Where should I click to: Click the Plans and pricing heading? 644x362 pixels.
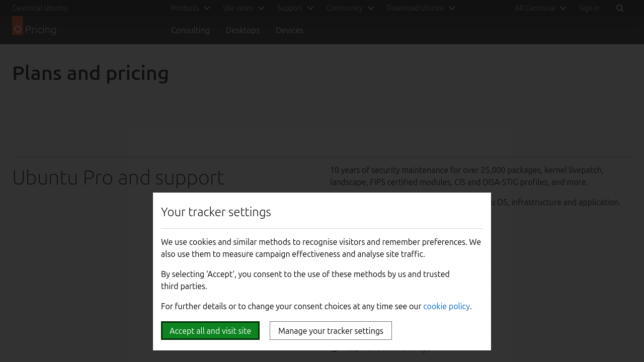tap(91, 73)
